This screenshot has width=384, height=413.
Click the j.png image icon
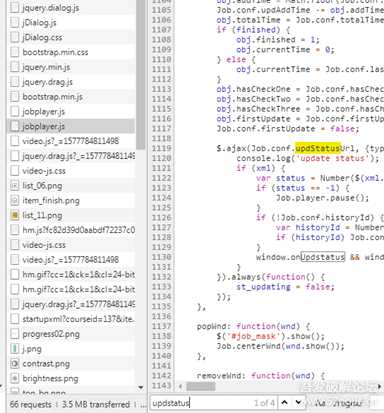15,349
